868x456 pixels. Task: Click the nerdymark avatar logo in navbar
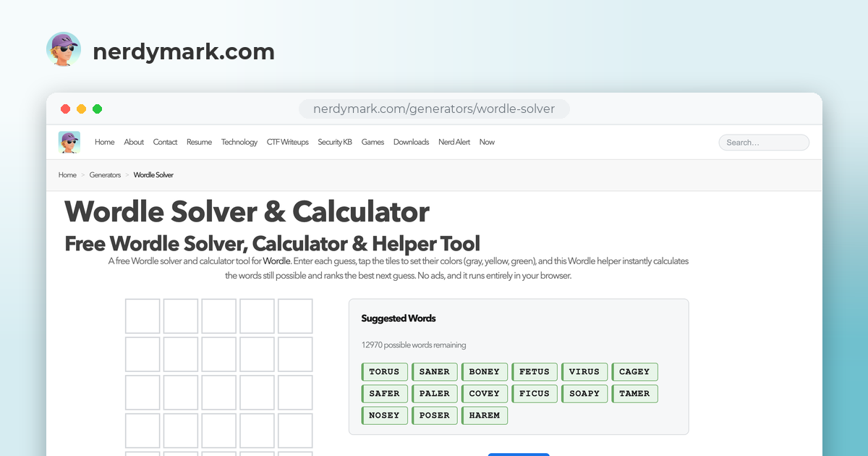point(69,142)
